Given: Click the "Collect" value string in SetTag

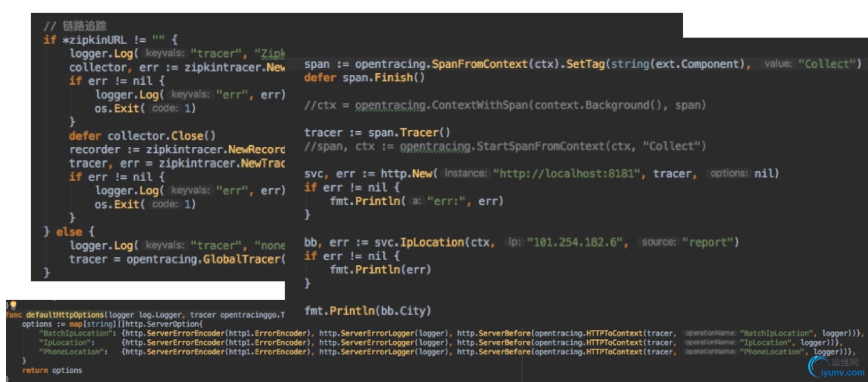Looking at the screenshot, I should 830,64.
